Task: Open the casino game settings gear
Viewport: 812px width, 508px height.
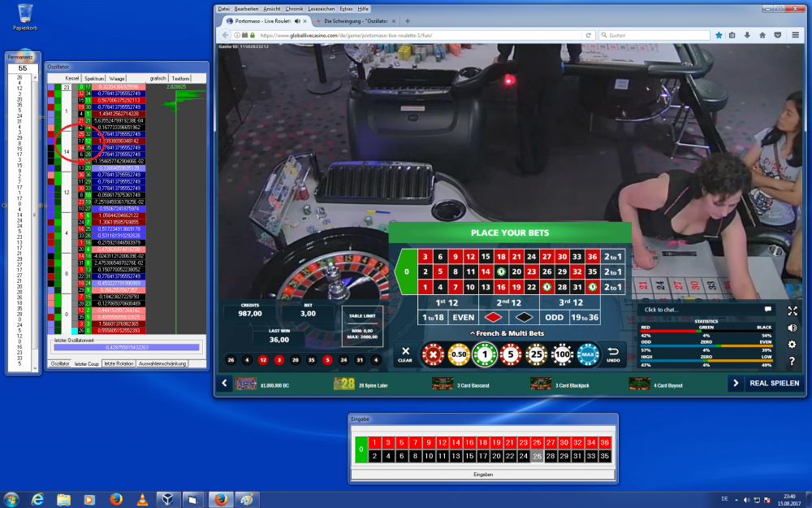Action: point(793,344)
